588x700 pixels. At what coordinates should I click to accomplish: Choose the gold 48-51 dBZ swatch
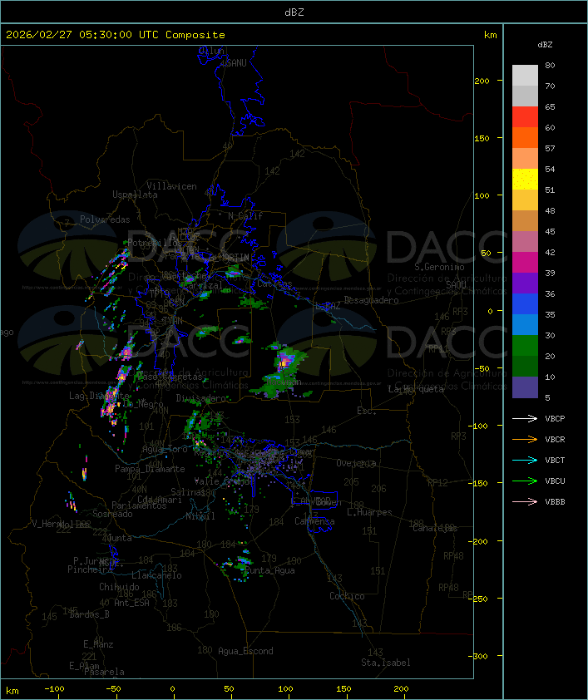coord(525,200)
